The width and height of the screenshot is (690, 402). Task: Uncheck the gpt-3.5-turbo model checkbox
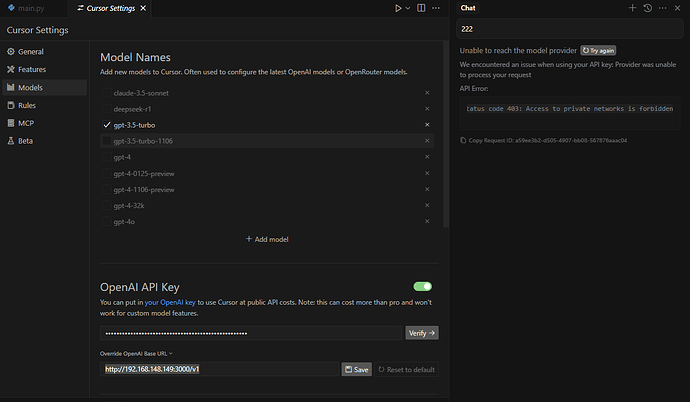[x=106, y=125]
